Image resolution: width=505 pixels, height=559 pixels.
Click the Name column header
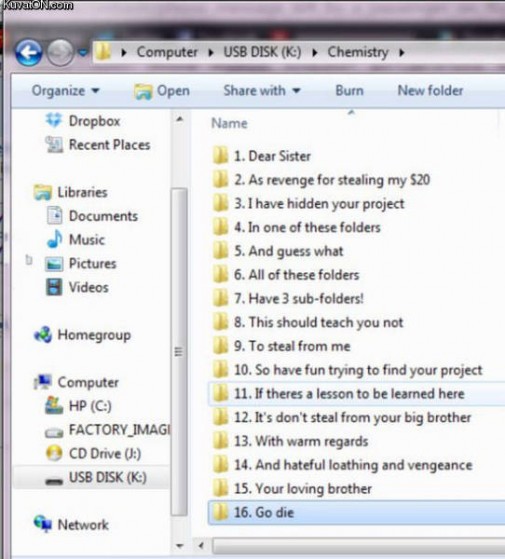[x=229, y=123]
